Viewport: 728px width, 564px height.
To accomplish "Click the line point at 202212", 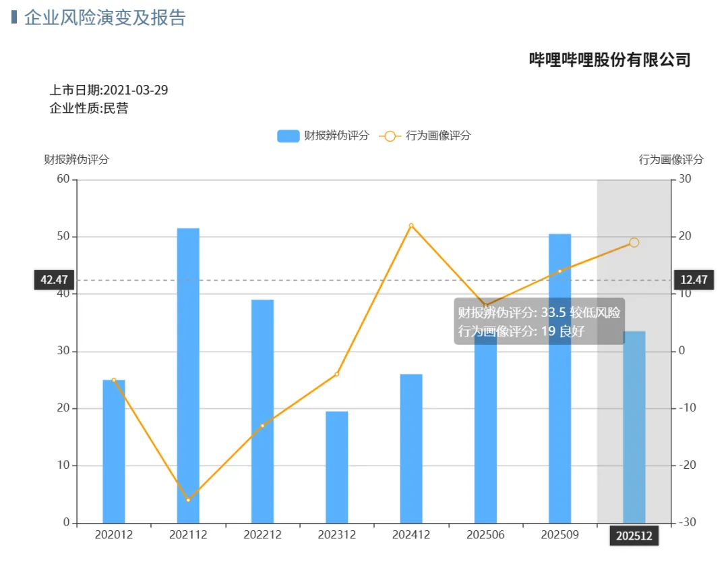I will point(262,426).
